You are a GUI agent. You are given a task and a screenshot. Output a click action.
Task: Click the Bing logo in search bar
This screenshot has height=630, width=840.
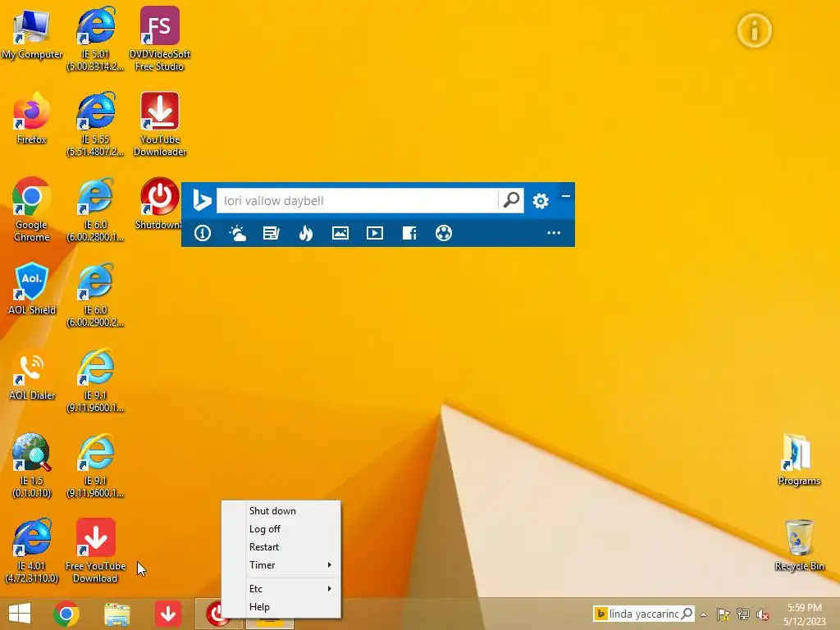tap(202, 200)
